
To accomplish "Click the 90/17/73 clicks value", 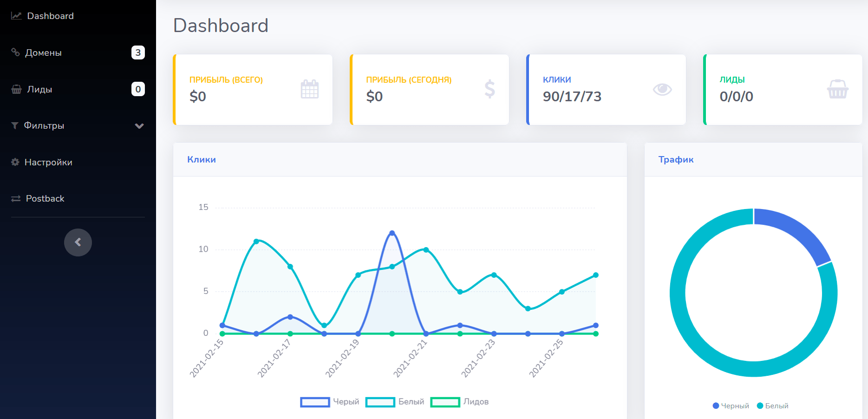I will (572, 97).
